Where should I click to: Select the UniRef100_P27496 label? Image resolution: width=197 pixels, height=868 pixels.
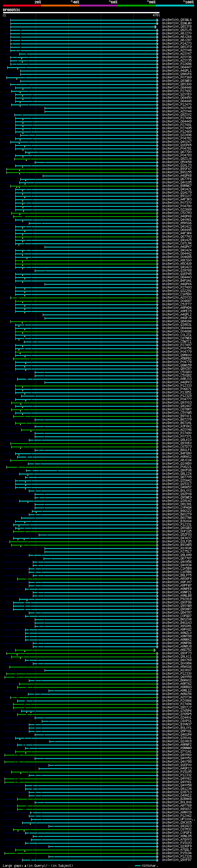click(177, 118)
